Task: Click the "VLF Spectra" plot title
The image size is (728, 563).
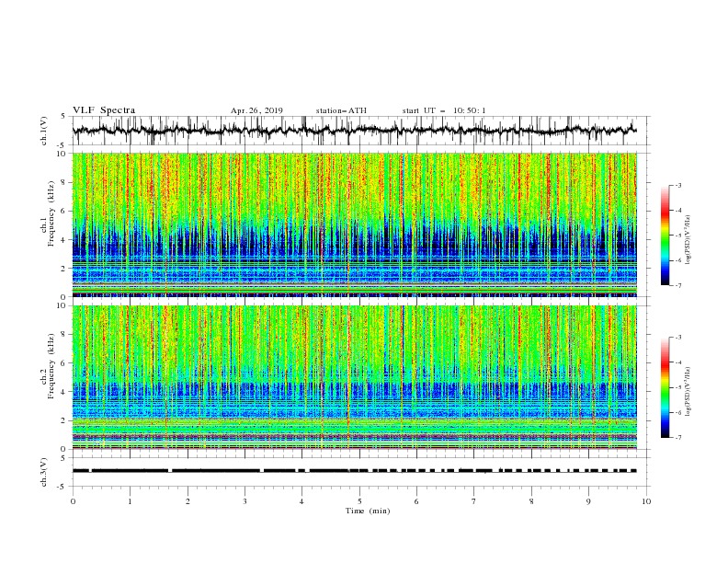Action: point(104,110)
